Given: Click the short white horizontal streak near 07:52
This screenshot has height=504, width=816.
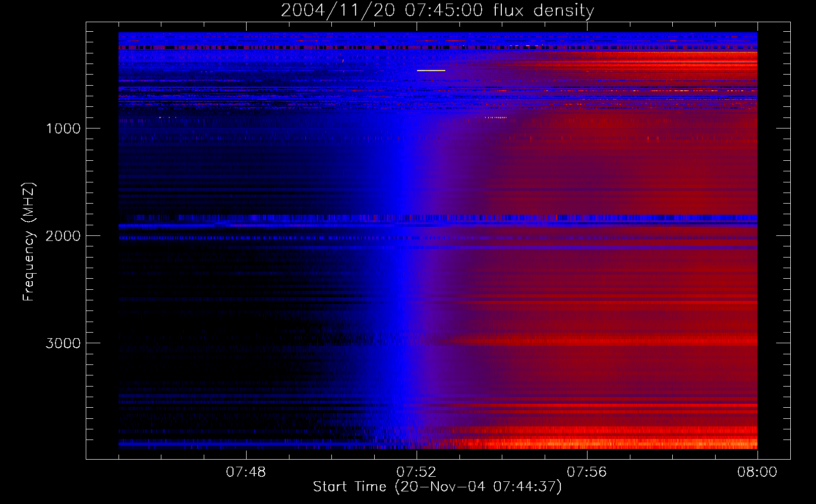Looking at the screenshot, I should 431,71.
